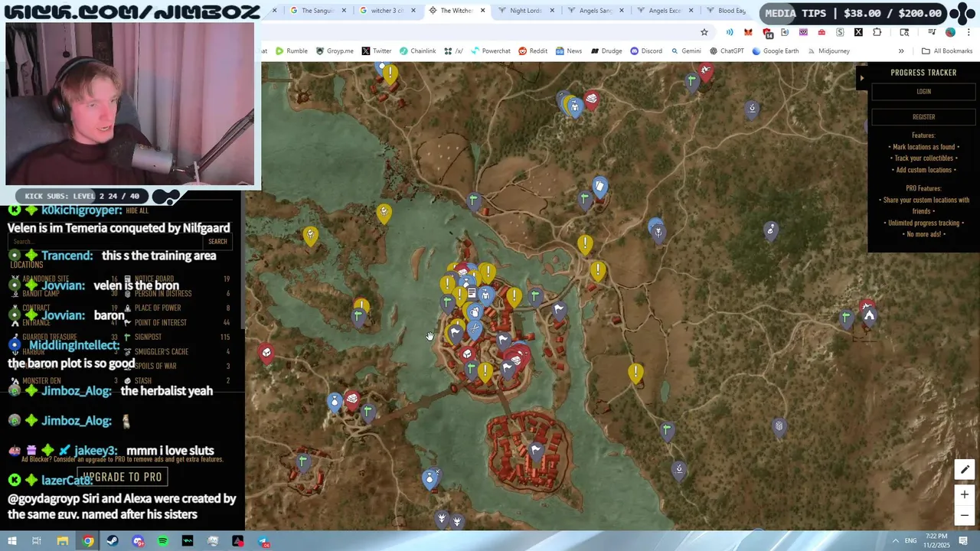
Task: Switch to The Sanguin Google tab
Action: point(316,11)
